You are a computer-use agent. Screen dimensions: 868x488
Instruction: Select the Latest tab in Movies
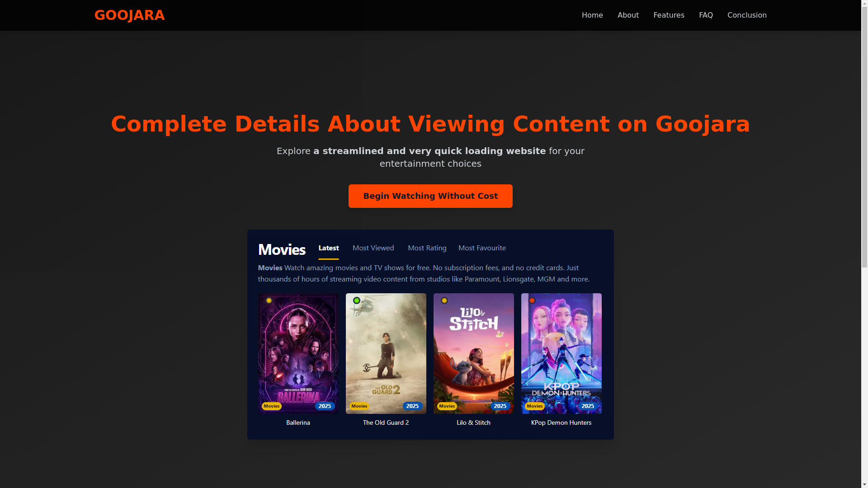point(329,248)
